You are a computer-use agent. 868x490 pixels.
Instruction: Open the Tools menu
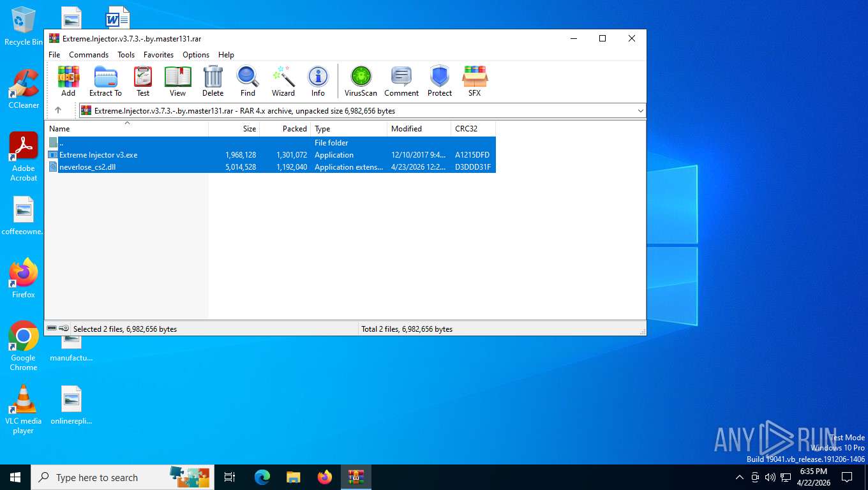click(x=126, y=55)
